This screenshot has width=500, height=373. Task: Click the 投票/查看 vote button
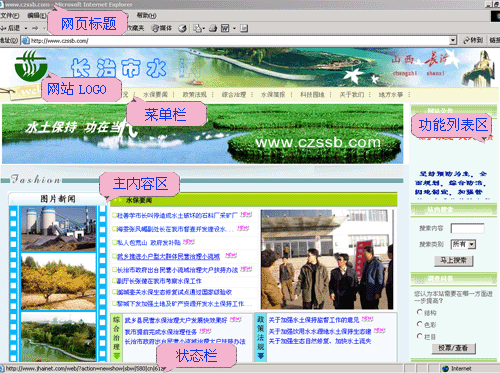tap(453, 348)
